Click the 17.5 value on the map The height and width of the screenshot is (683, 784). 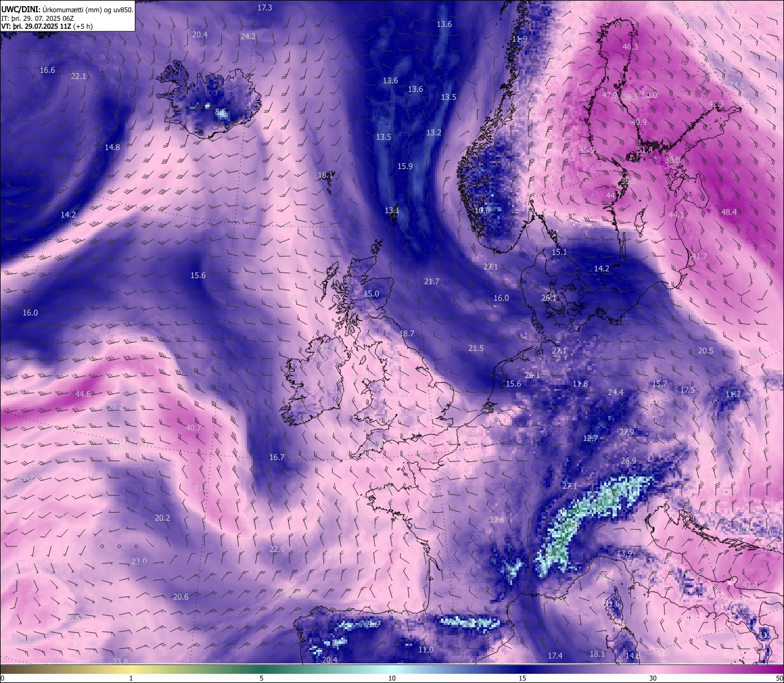click(687, 390)
